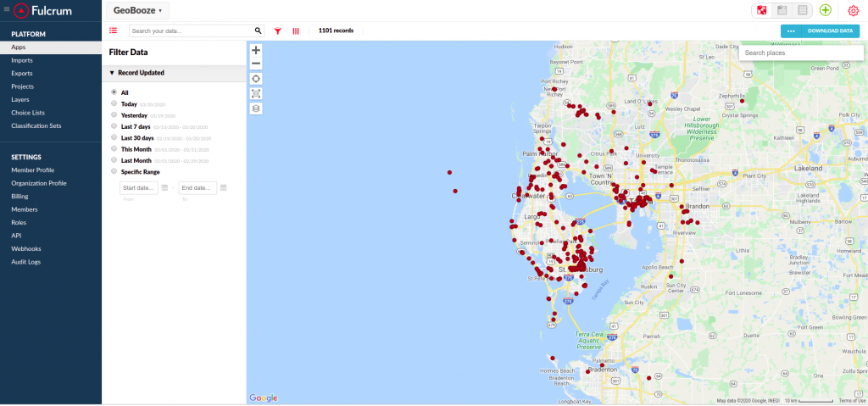Choose the Specific Range radio button

(114, 171)
